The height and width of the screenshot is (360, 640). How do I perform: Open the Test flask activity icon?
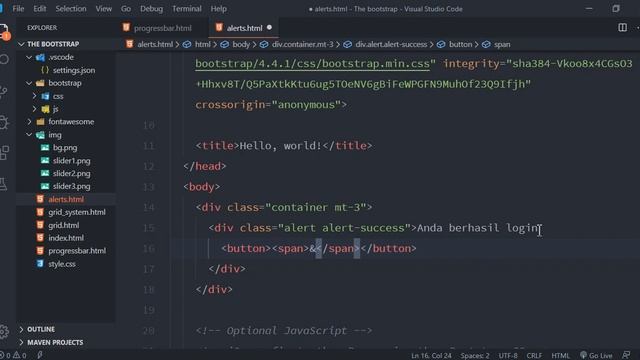tap(4, 184)
